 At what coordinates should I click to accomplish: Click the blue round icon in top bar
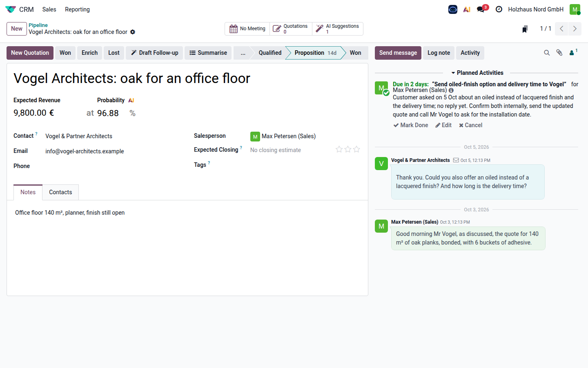tap(453, 9)
